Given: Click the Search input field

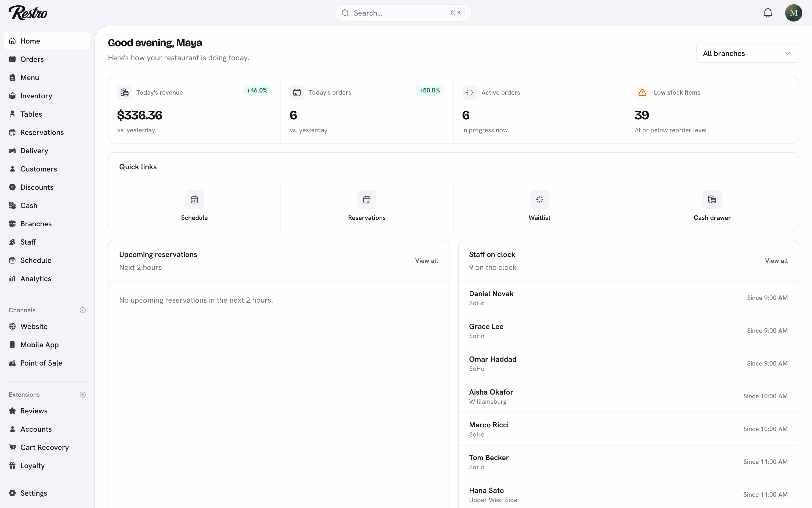Looking at the screenshot, I should 403,13.
